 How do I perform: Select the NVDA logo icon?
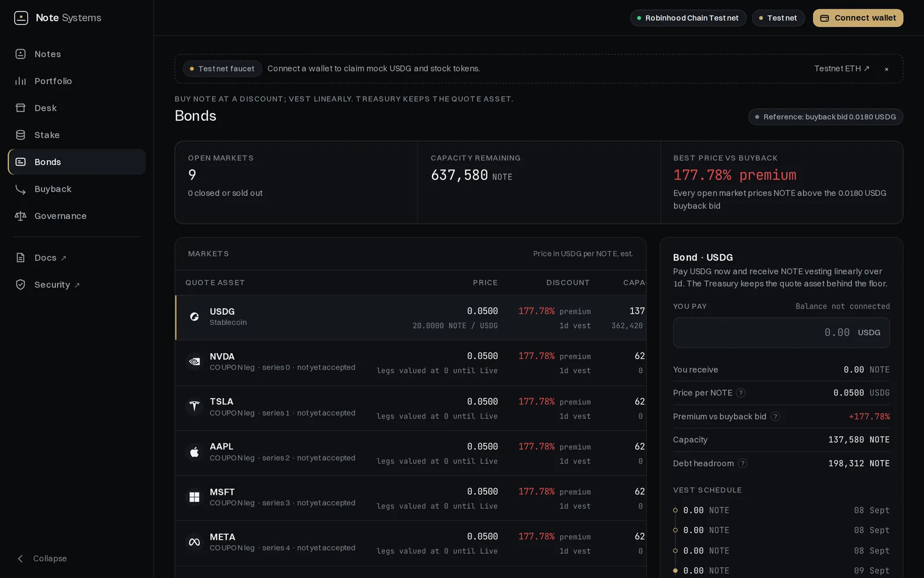point(195,362)
